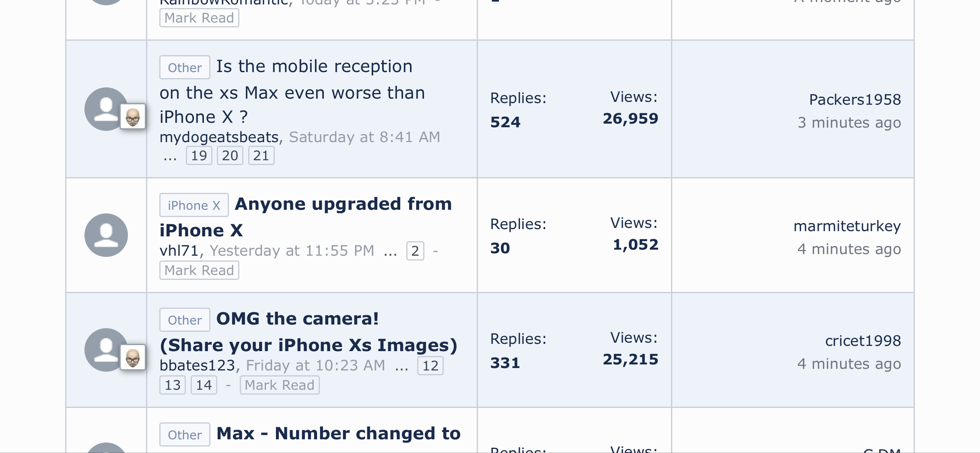View marmiteturkey last poster profile
Viewport: 980px width, 453px height.
tap(847, 226)
